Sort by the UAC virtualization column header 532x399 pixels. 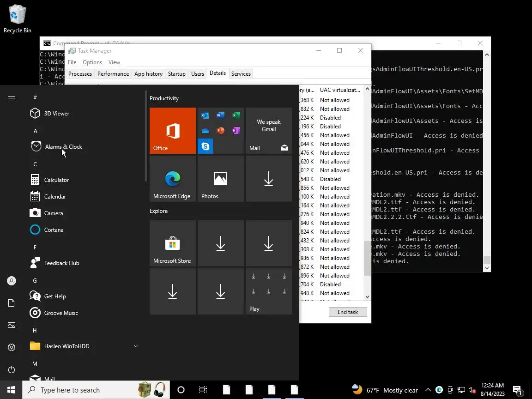point(340,90)
